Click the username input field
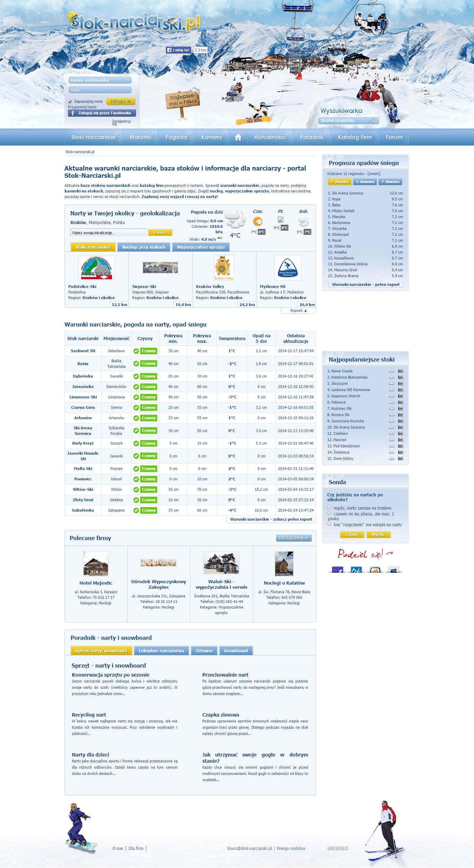 click(100, 80)
